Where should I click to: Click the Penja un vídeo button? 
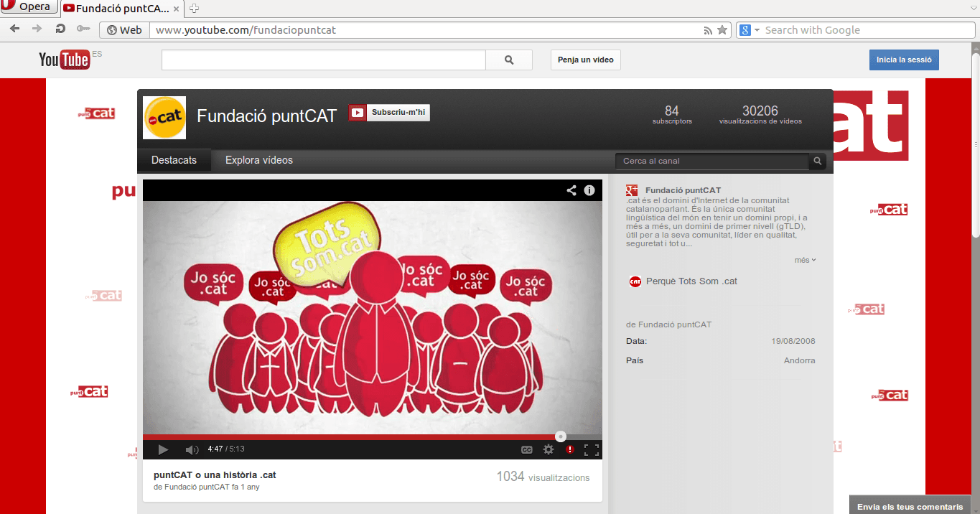[x=586, y=60]
